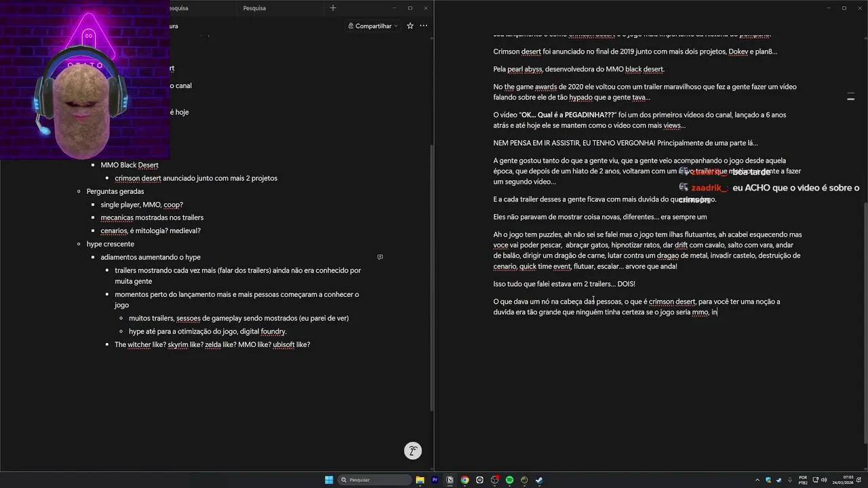Click the Steam icon in system tray
The image size is (868, 488).
point(779,480)
